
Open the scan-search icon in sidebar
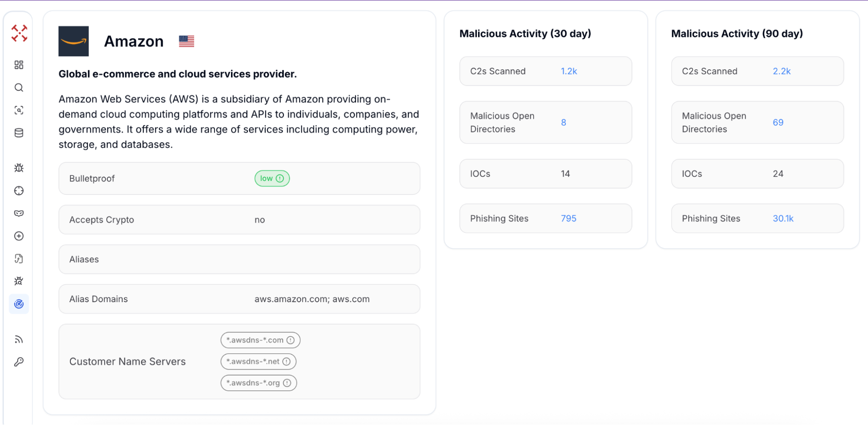pyautogui.click(x=19, y=110)
